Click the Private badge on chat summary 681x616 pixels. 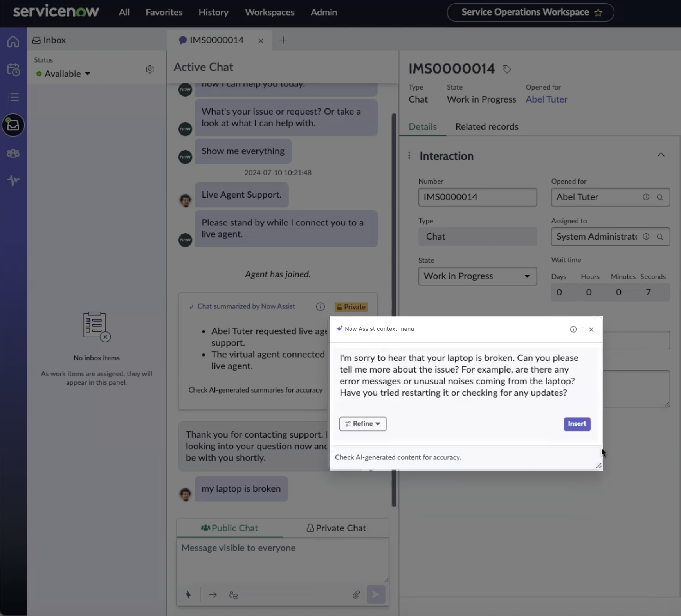(351, 307)
